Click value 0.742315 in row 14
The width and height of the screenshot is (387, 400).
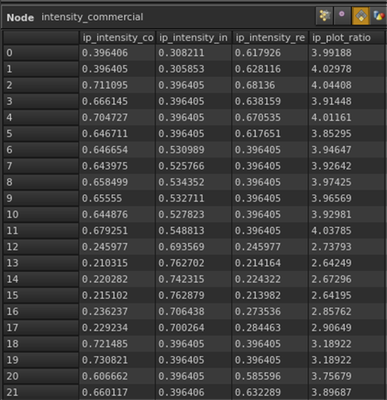click(x=181, y=279)
